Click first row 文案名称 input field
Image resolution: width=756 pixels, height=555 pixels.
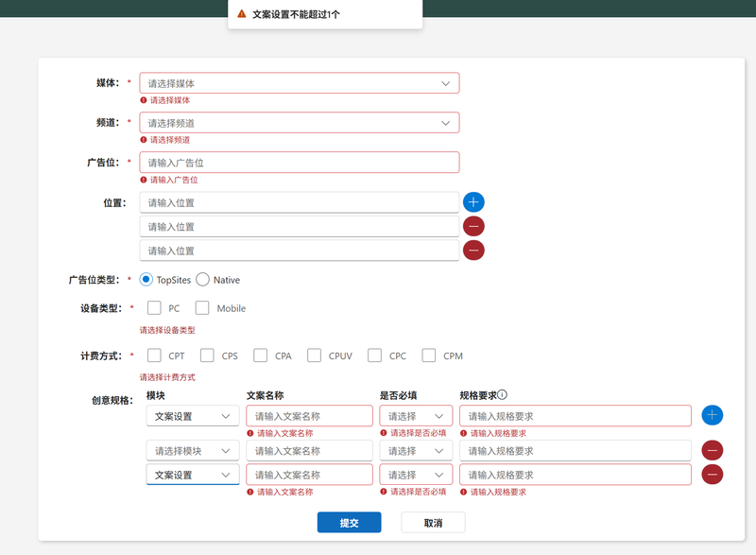[309, 416]
